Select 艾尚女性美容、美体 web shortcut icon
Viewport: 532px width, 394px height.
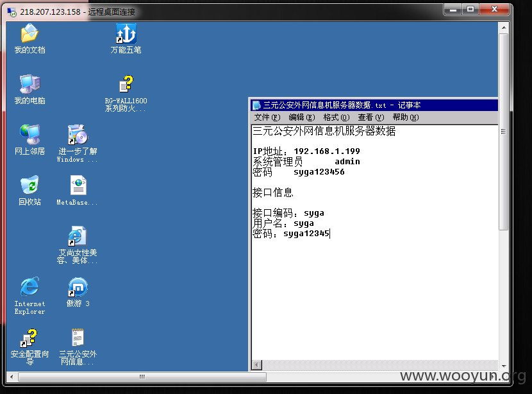tap(78, 245)
